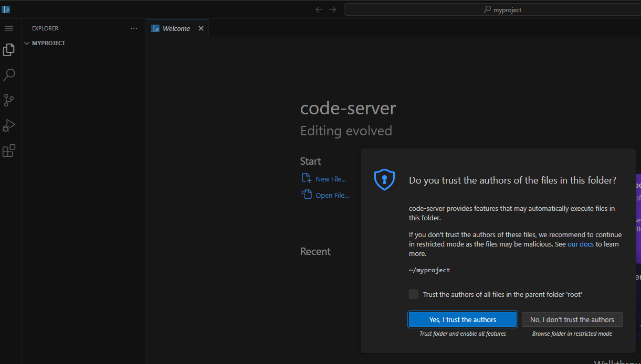641x364 pixels.
Task: Click the hamburger application menu icon
Action: [x=9, y=28]
